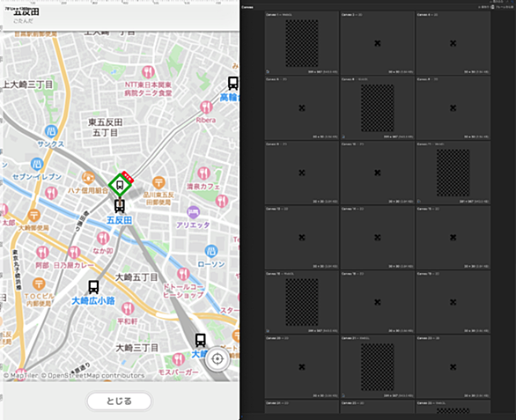Image resolution: width=516 pixels, height=420 pixels.
Task: Open the OpenStreetMap contributors attribution link
Action: (97, 375)
